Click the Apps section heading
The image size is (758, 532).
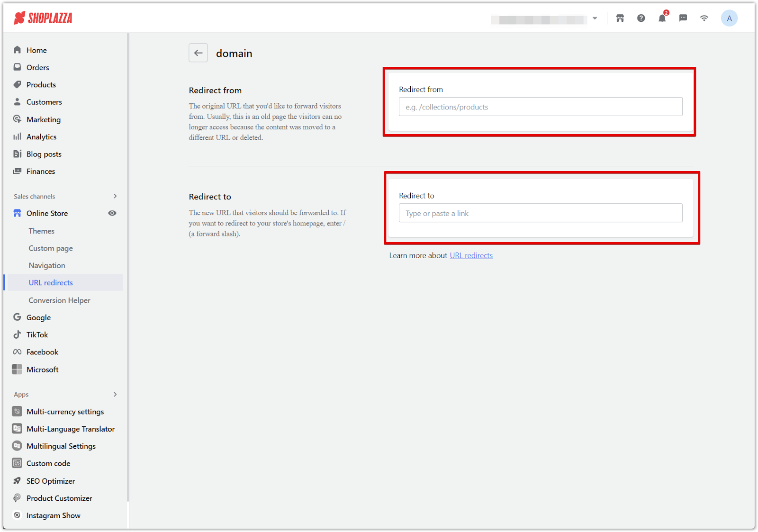click(x=21, y=395)
